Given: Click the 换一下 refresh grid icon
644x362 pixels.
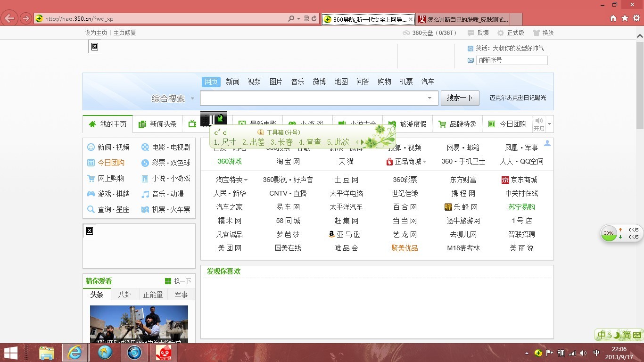Looking at the screenshot, I should tap(168, 281).
